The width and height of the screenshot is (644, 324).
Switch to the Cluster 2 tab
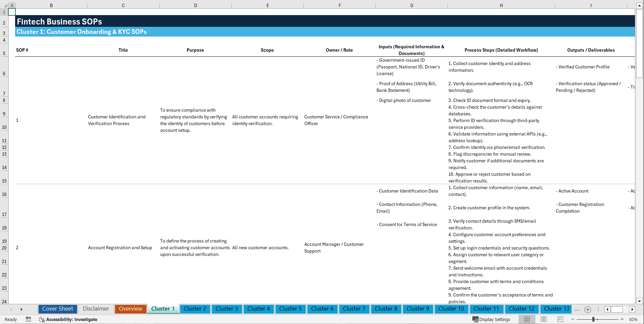click(x=195, y=309)
